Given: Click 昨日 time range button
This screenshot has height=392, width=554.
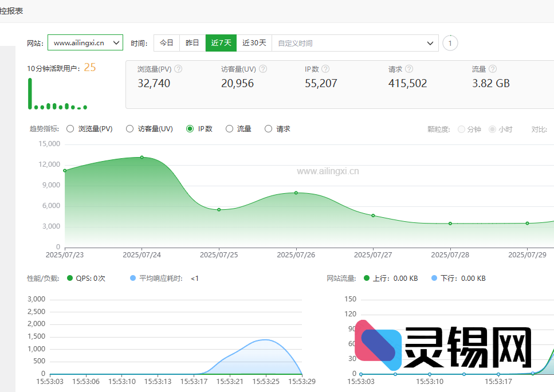Looking at the screenshot, I should click(192, 43).
